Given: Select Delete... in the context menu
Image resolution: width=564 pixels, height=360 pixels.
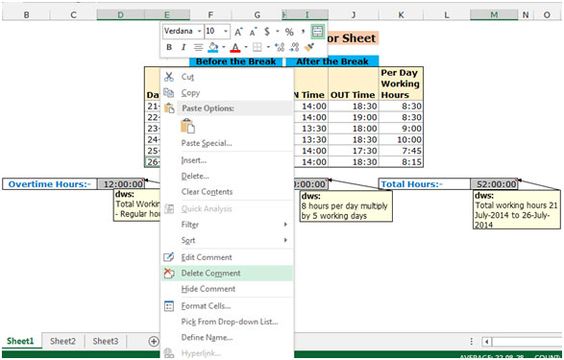Looking at the screenshot, I should point(227,176).
